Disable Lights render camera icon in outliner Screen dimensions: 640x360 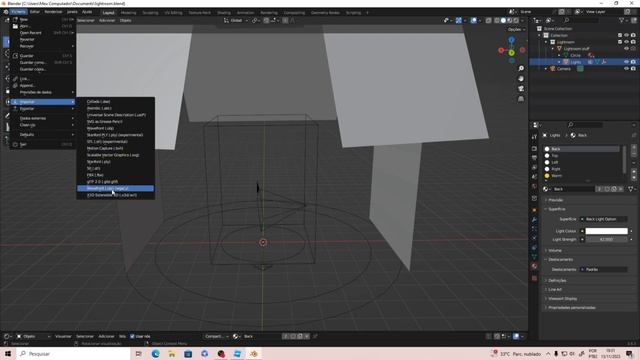[x=633, y=62]
